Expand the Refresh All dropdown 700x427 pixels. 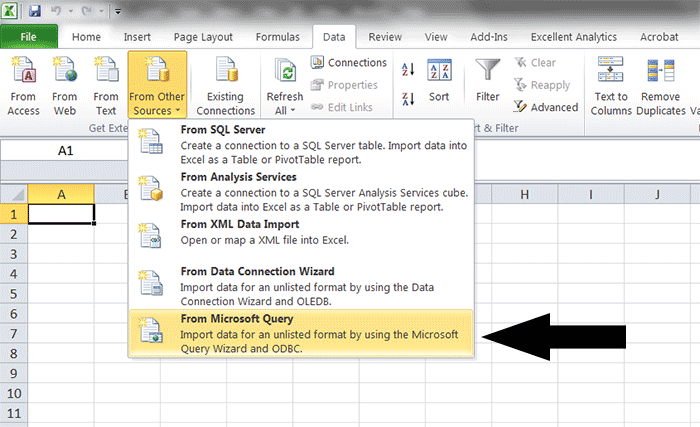284,110
